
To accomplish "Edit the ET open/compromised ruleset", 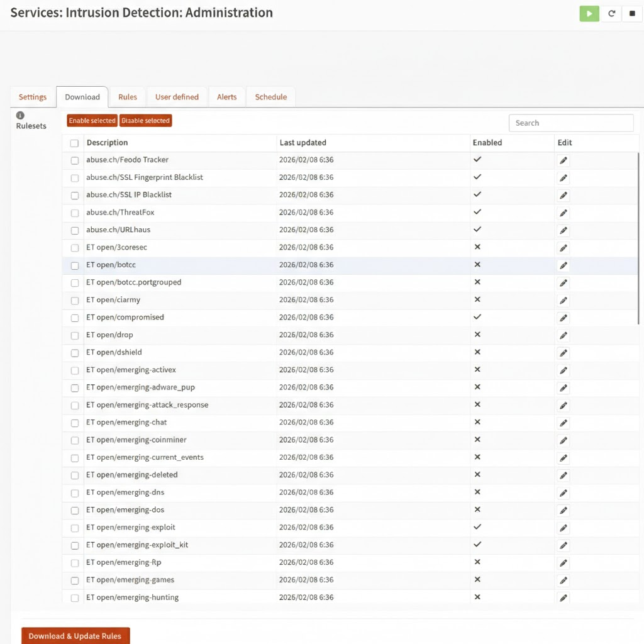I will pyautogui.click(x=563, y=318).
